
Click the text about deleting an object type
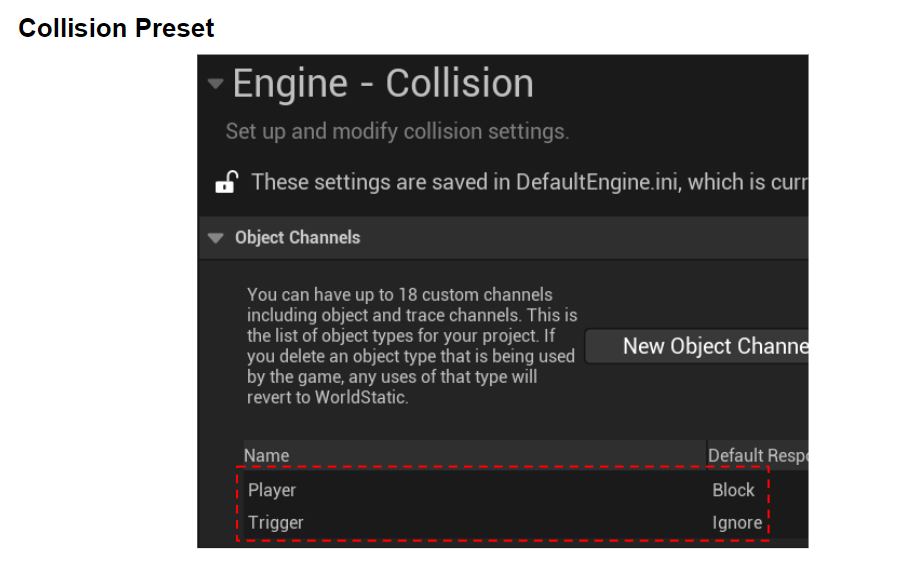(x=410, y=356)
